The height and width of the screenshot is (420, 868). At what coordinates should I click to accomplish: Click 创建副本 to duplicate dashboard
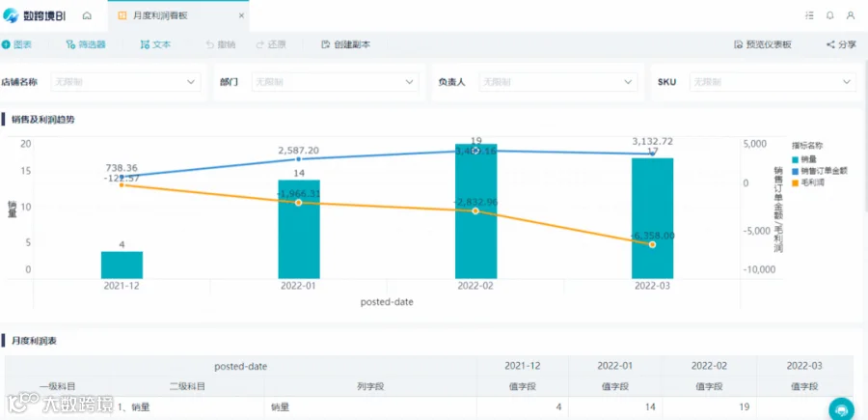coord(346,44)
